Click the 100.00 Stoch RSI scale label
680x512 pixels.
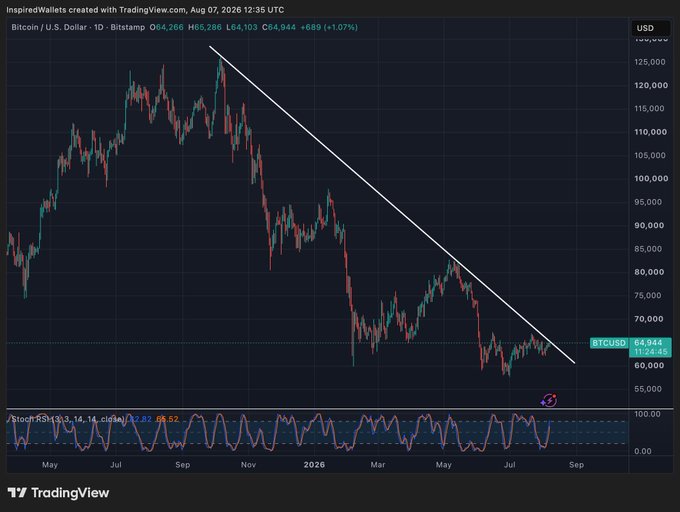click(647, 414)
